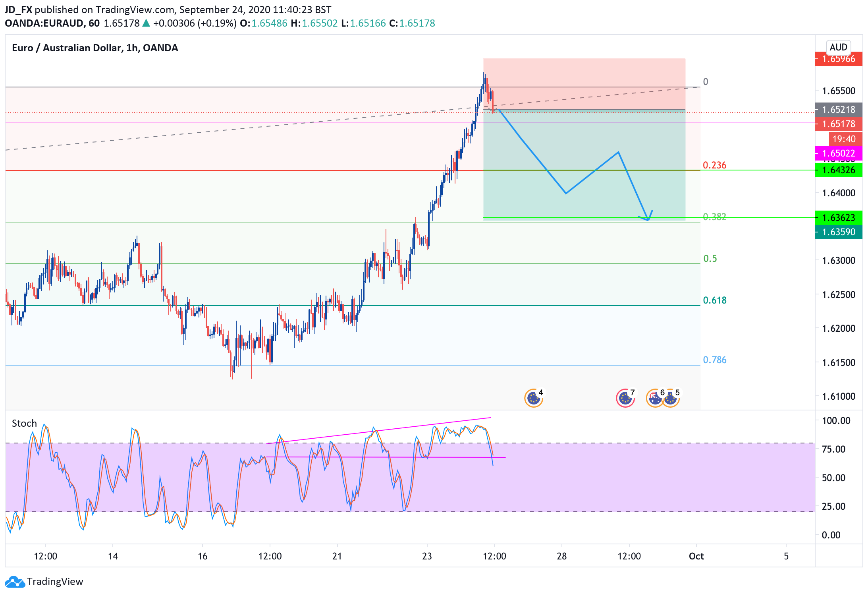The width and height of the screenshot is (868, 596).
Task: Click the TradingView brand text link
Action: (x=55, y=582)
